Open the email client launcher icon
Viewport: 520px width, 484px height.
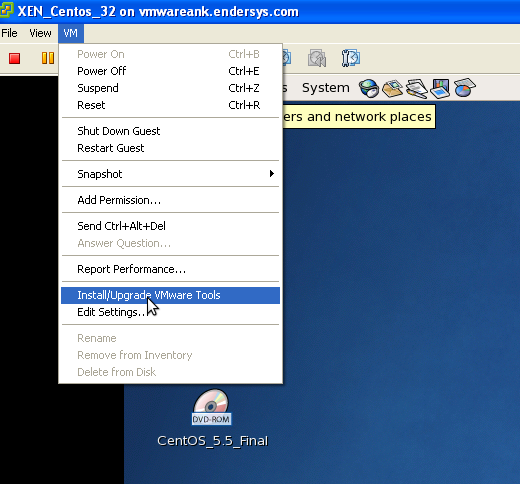click(x=392, y=88)
